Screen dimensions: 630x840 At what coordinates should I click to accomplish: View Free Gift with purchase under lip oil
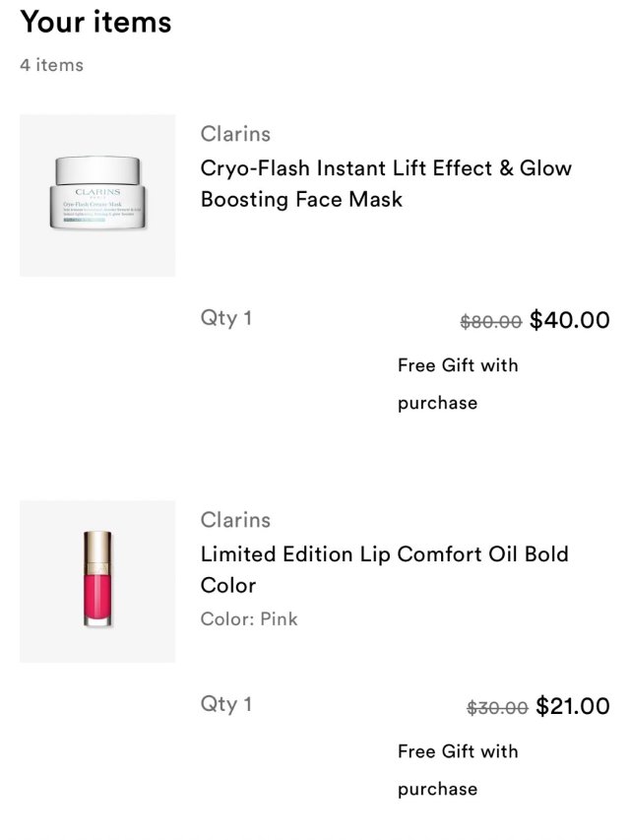(x=458, y=769)
